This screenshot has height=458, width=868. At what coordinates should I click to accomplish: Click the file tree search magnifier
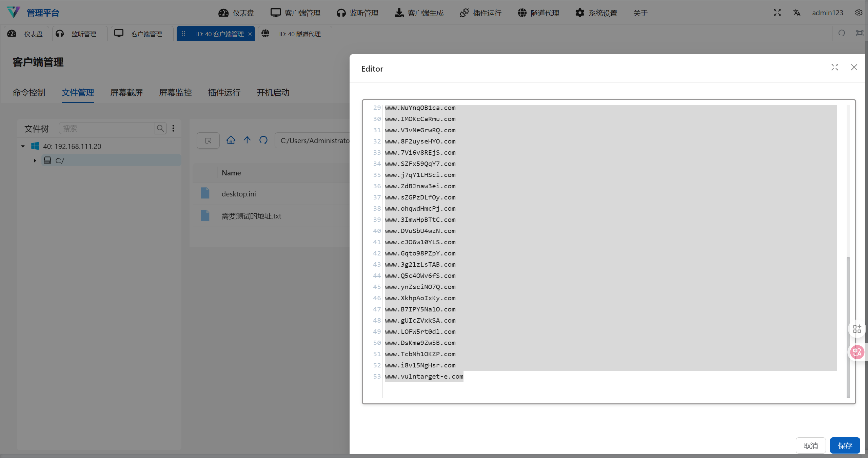coord(160,129)
